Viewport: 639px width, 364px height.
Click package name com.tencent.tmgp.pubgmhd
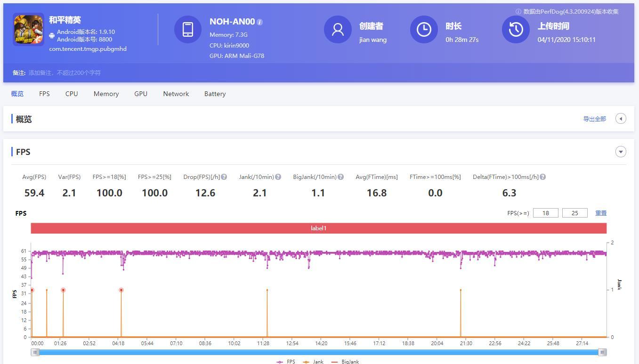tap(88, 49)
